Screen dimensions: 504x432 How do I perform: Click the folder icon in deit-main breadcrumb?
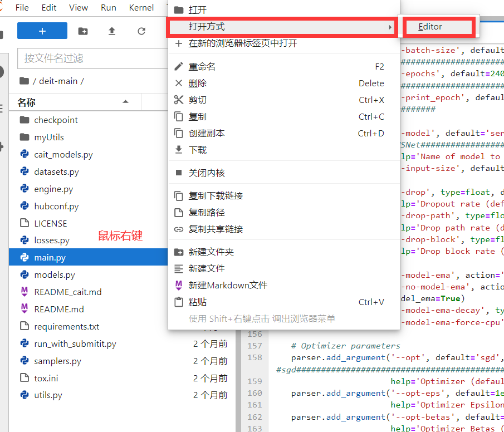pyautogui.click(x=24, y=81)
